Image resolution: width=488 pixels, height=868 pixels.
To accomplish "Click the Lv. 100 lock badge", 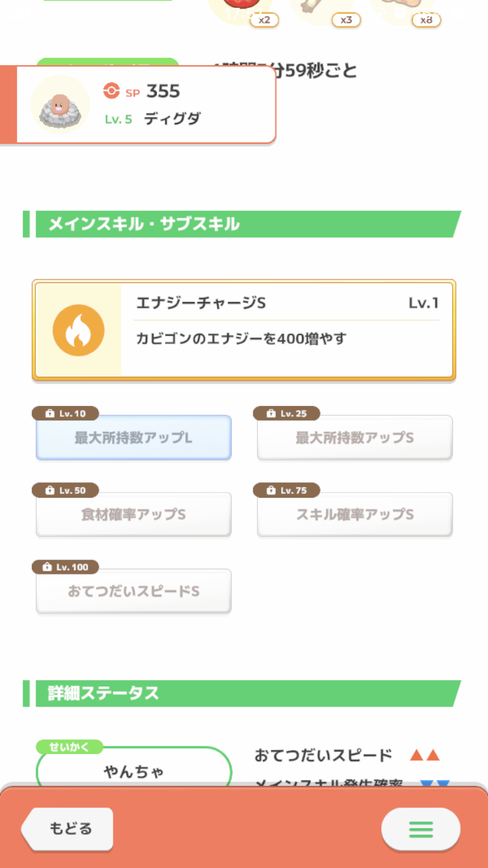I will click(65, 567).
